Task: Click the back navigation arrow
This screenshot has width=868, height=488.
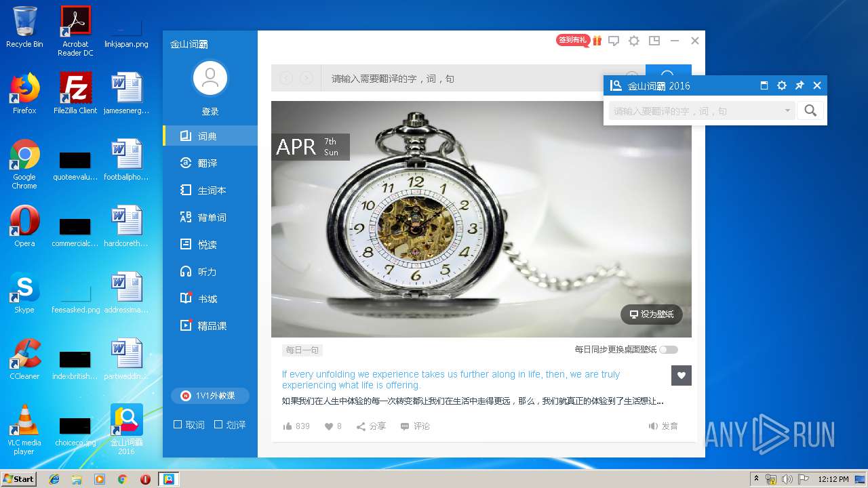Action: click(x=286, y=79)
